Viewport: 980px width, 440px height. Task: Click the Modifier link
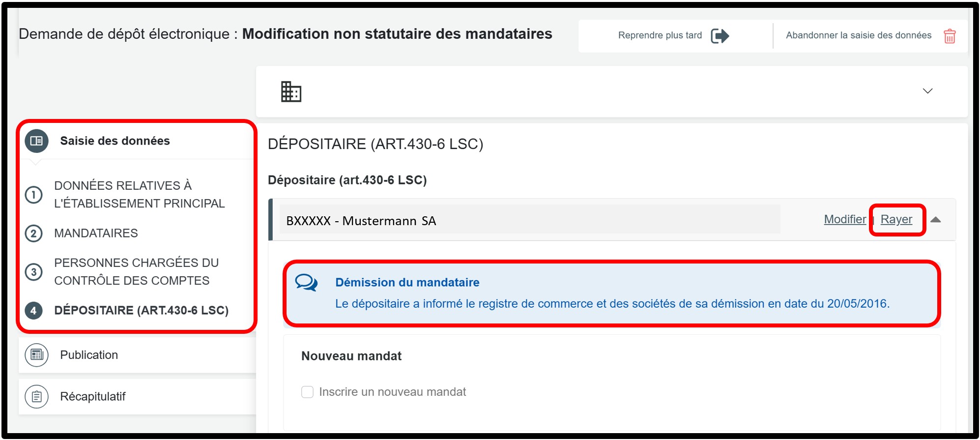pos(844,219)
